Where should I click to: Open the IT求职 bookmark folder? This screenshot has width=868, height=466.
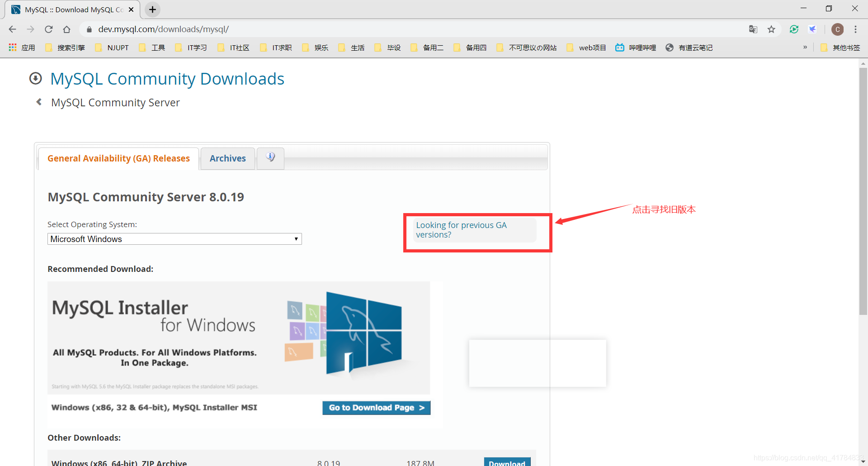[276, 48]
